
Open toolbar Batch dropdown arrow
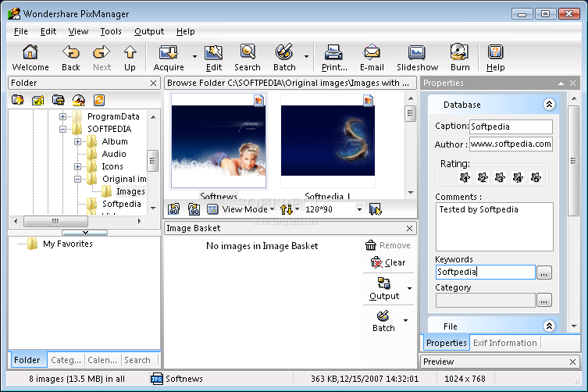tap(306, 57)
